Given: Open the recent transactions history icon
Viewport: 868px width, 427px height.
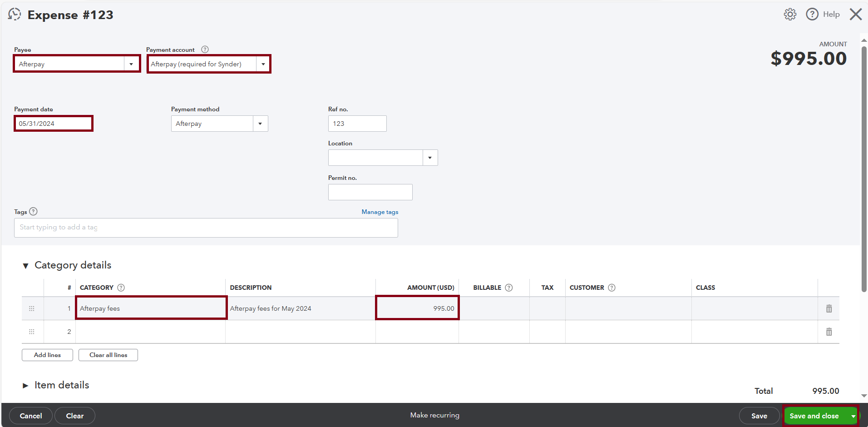Looking at the screenshot, I should [15, 15].
